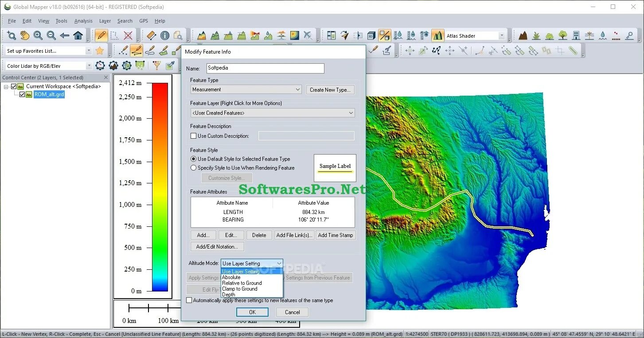Go back to previous view arrow
The width and height of the screenshot is (644, 338).
(x=65, y=35)
